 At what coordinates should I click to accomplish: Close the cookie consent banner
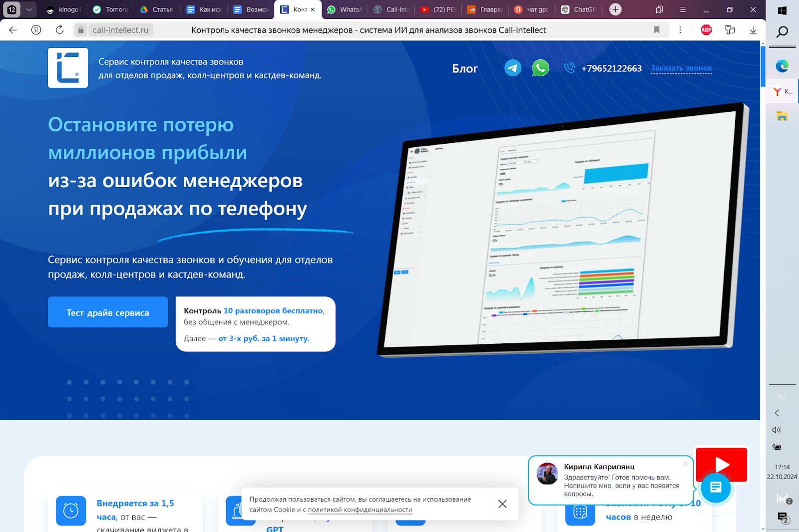tap(502, 504)
